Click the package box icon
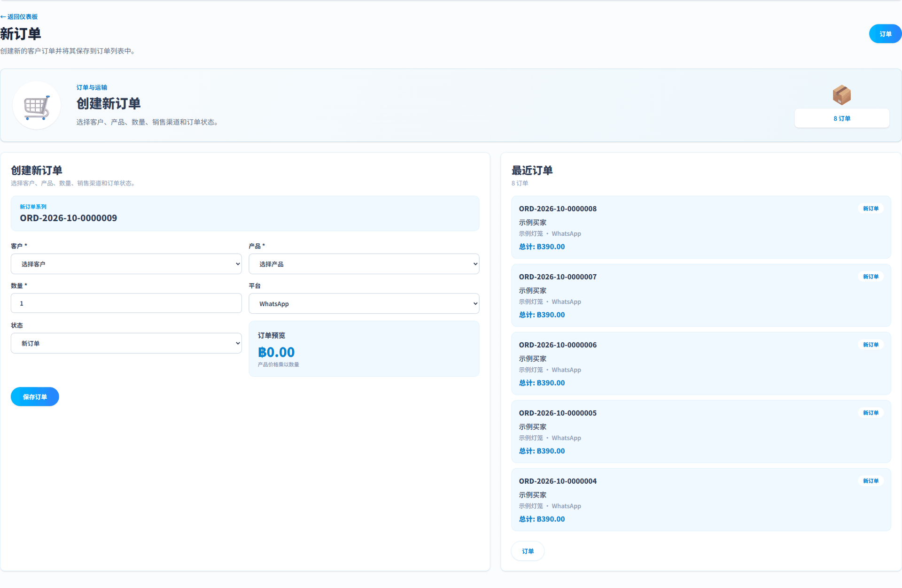The height and width of the screenshot is (588, 902). pos(841,95)
